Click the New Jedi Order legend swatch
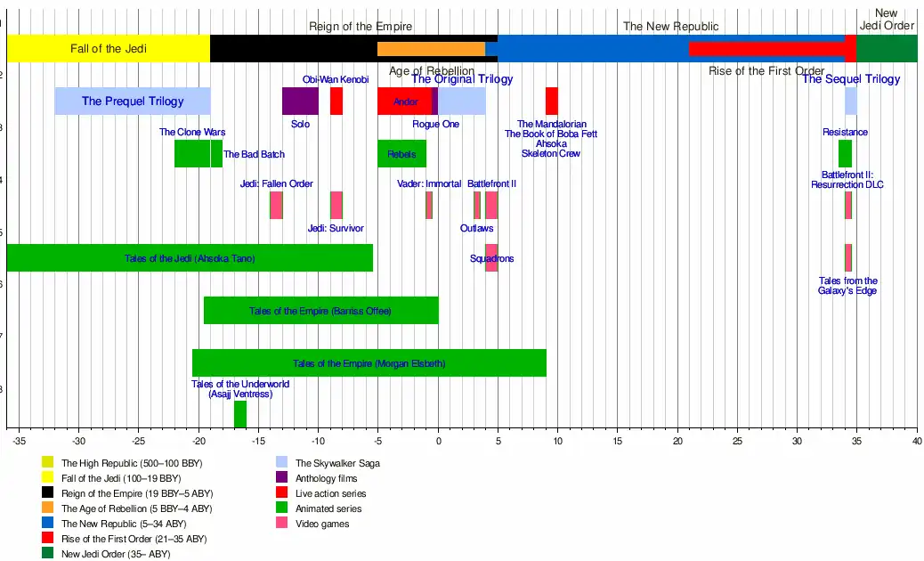The width and height of the screenshot is (924, 561). coord(47,554)
